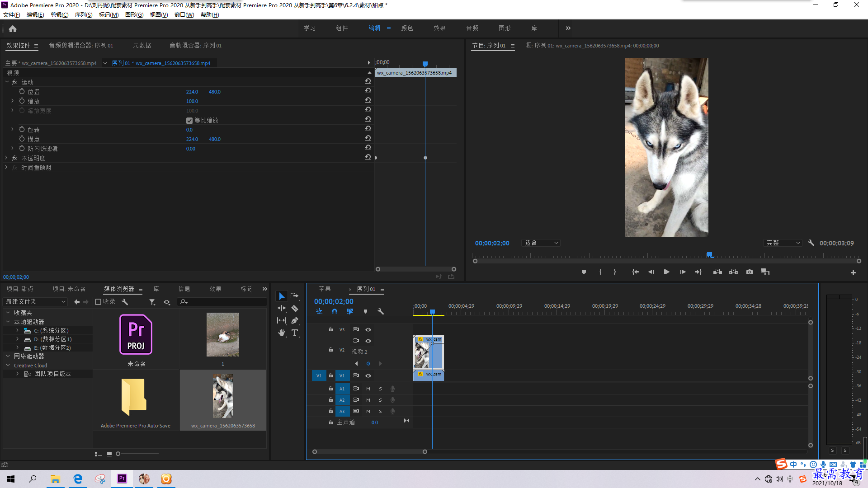
Task: Play the program monitor
Action: click(666, 272)
